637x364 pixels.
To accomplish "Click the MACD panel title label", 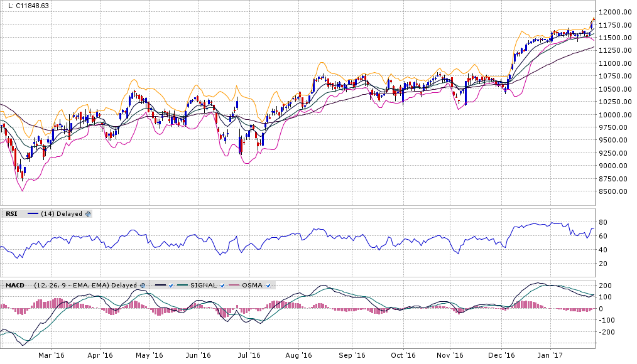I will coord(14,286).
